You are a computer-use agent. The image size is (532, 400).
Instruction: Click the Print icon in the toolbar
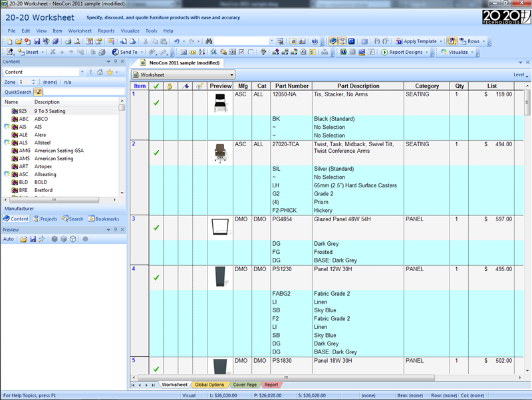point(68,41)
